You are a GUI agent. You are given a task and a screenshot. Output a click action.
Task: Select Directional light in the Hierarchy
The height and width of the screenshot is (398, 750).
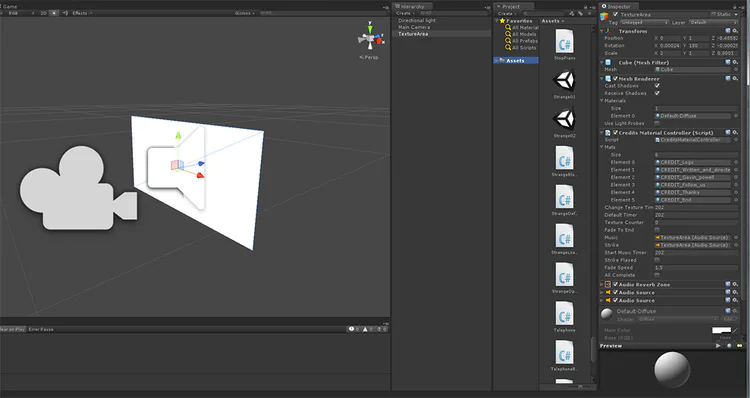tap(417, 21)
